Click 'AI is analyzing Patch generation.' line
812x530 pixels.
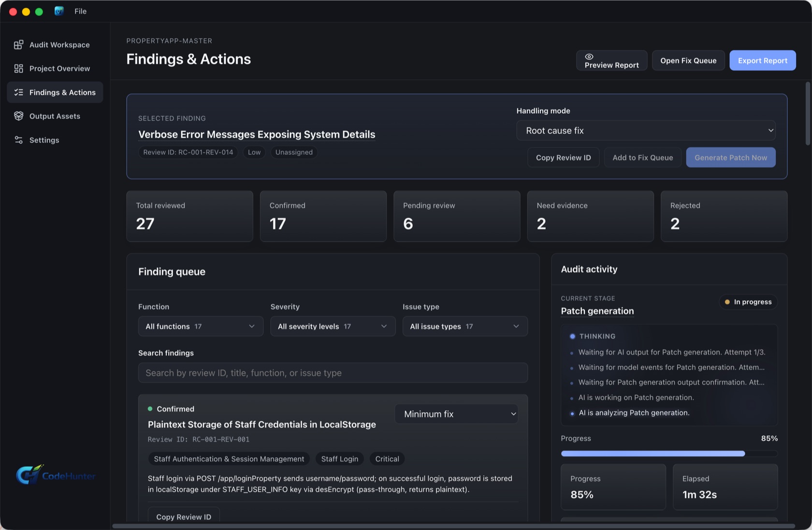(x=634, y=413)
